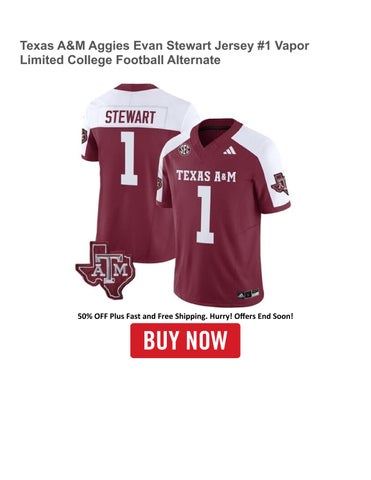Image resolution: width=371 pixels, height=480 pixels.
Task: Select the STEWART nameplate on back jersey
Action: pyautogui.click(x=130, y=117)
